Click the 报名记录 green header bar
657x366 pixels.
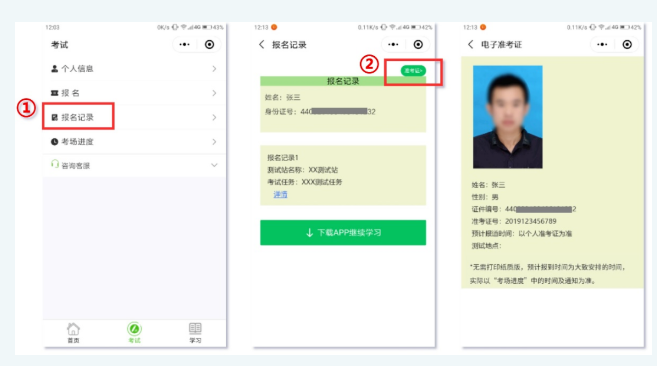[x=343, y=81]
